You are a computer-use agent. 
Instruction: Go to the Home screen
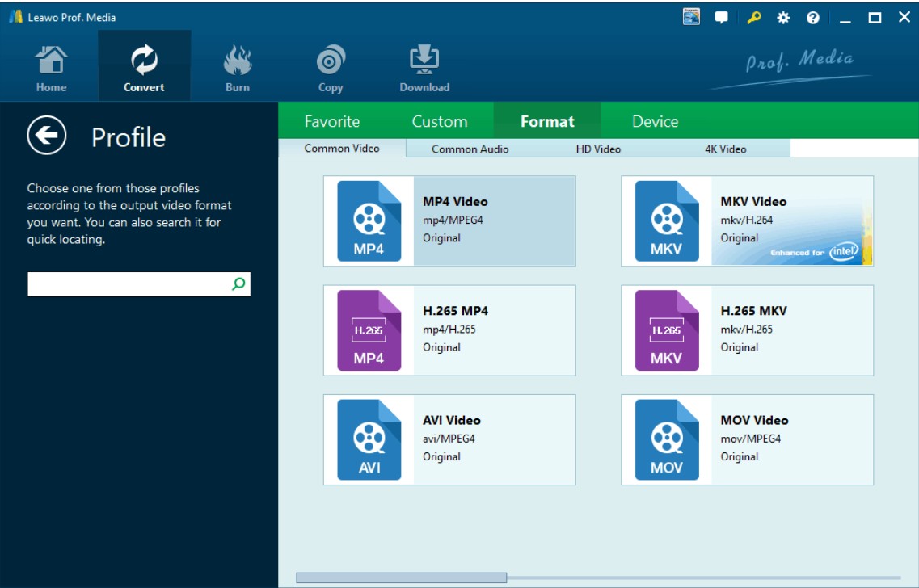click(50, 65)
